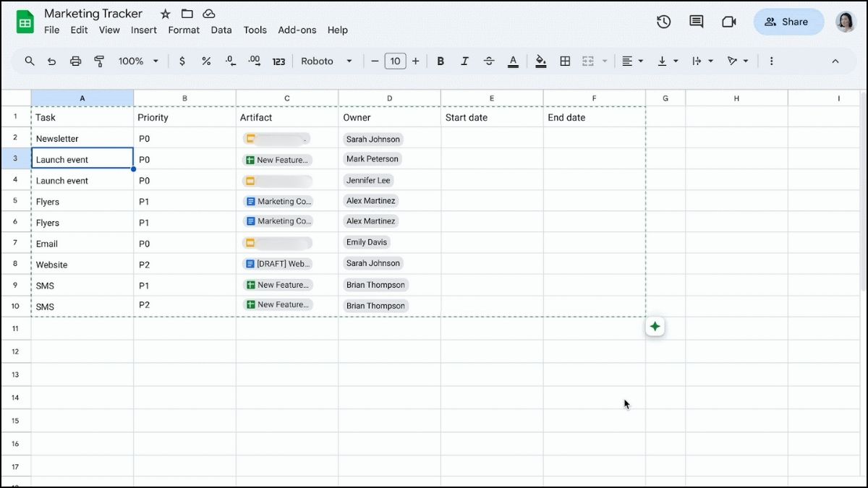Print the spreadsheet
868x488 pixels.
tap(75, 61)
